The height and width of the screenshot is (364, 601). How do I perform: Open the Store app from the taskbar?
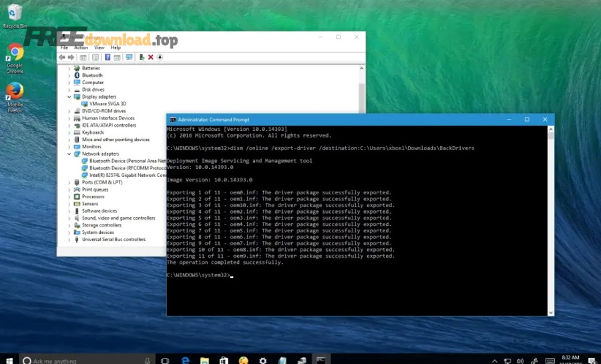(x=224, y=360)
